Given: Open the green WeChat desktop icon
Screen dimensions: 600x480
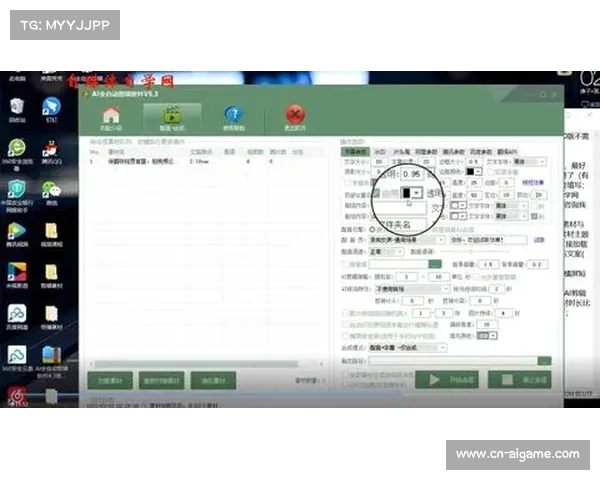Looking at the screenshot, I should click(50, 190).
